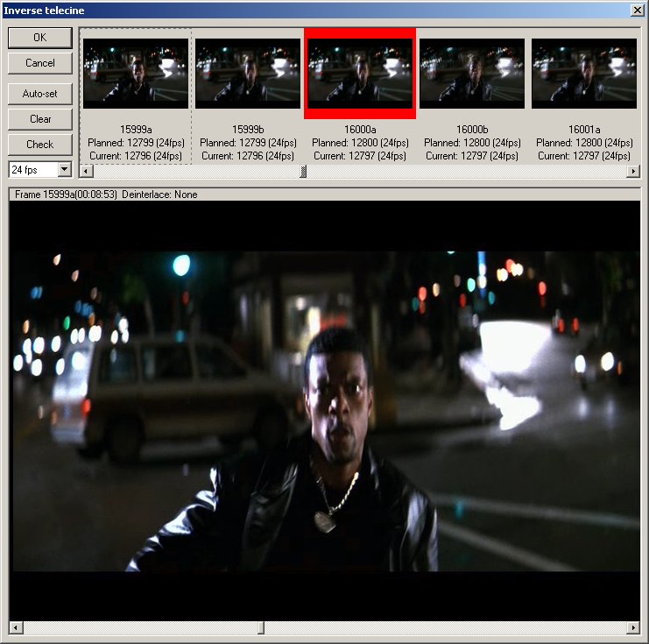
Task: Clear the telecine settings
Action: [40, 119]
